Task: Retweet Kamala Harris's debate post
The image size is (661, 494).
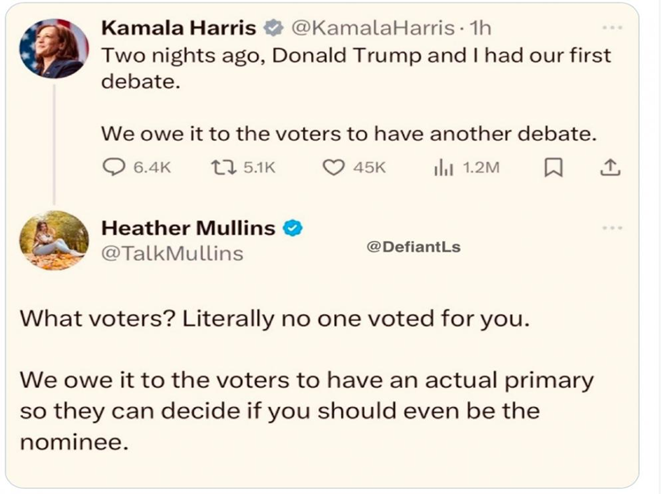Action: pos(225,168)
